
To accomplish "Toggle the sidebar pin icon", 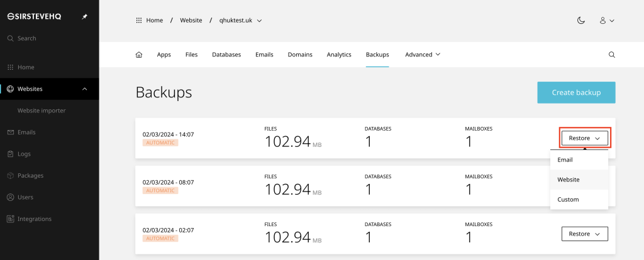I will [x=85, y=17].
